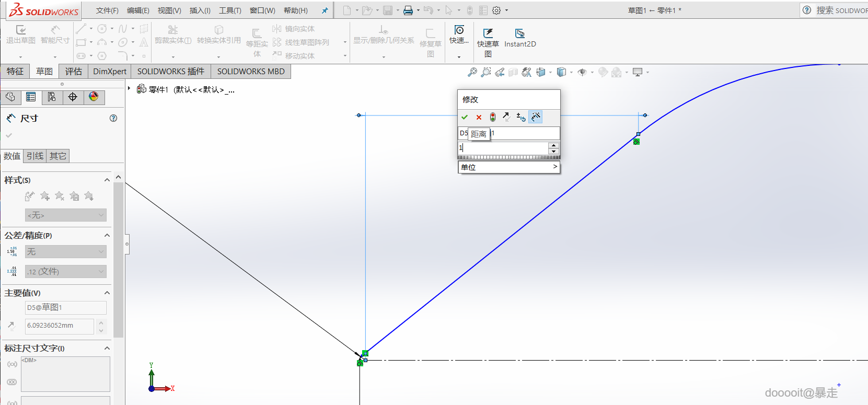
Task: Click the reverse dimension direction arrow icon
Action: pos(506,117)
